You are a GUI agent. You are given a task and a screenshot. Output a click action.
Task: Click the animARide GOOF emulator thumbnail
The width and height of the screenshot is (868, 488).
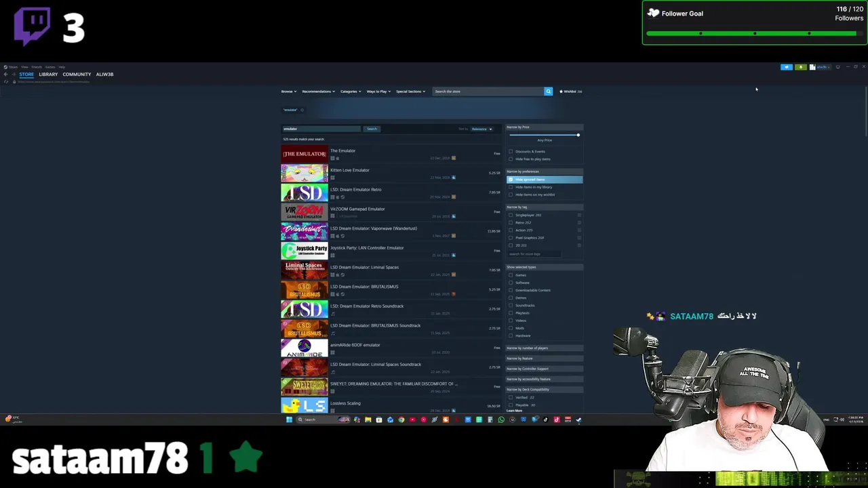pyautogui.click(x=304, y=348)
